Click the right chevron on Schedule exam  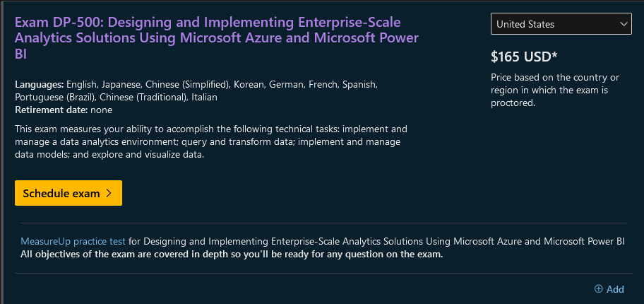[x=109, y=193]
